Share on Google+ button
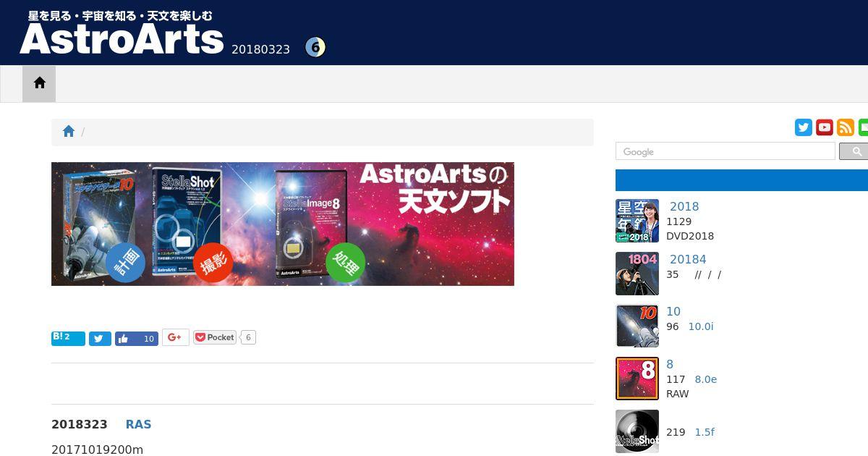 (175, 337)
